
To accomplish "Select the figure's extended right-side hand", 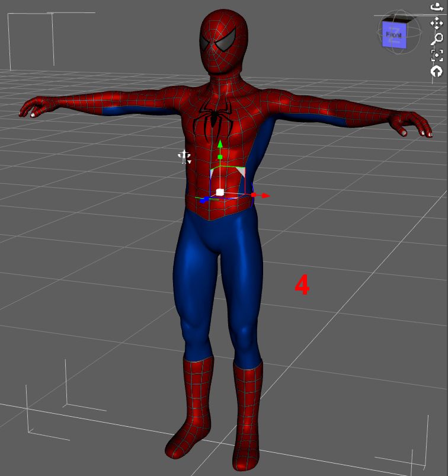I will click(411, 124).
